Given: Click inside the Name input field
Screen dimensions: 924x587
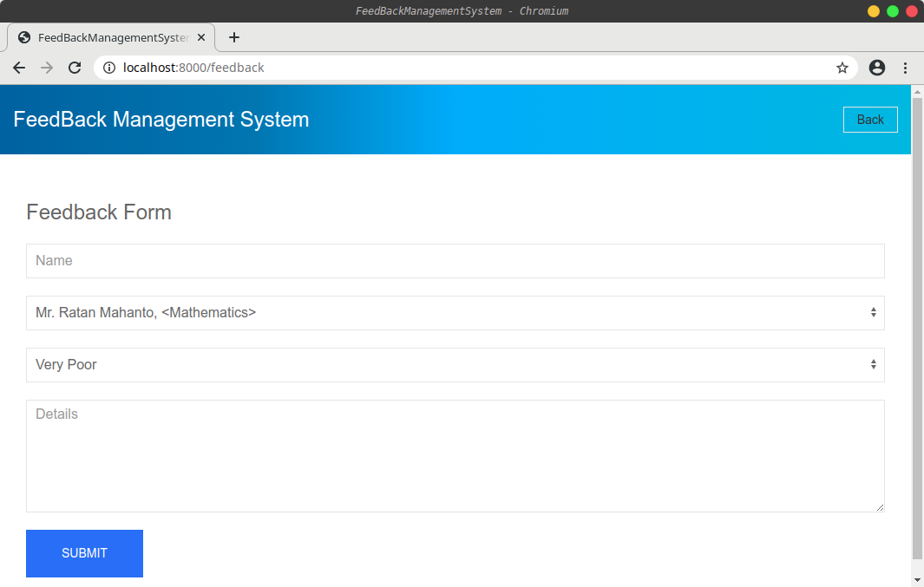Looking at the screenshot, I should pos(455,260).
